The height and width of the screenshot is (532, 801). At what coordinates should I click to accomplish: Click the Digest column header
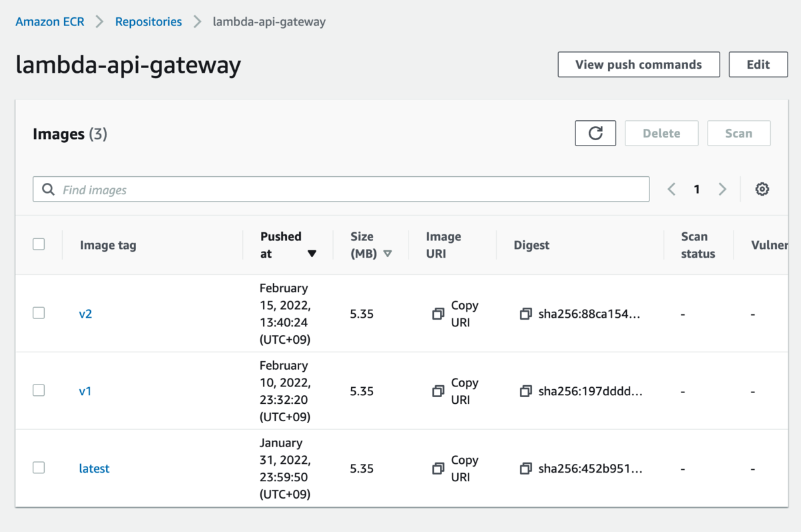tap(531, 245)
